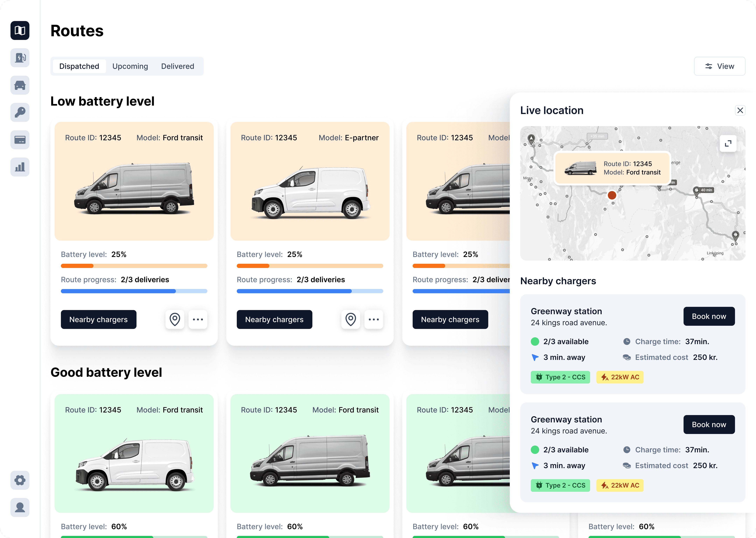Viewport: 756px width, 538px height.
Task: Click Nearby chargers on E-partner card
Action: tap(274, 319)
